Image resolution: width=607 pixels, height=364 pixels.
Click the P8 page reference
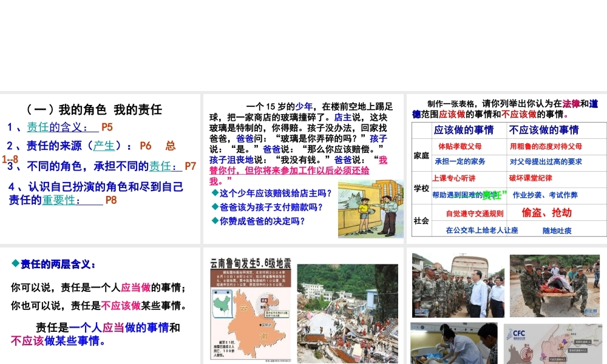[x=110, y=200]
